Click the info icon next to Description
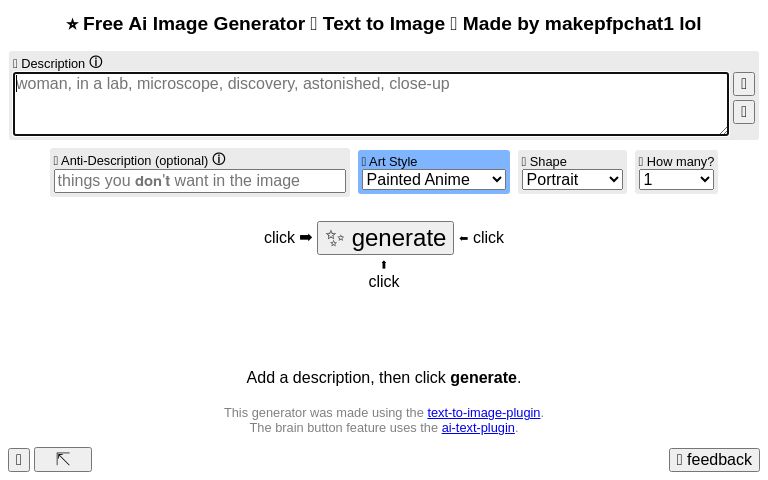The image size is (768, 480). 96,62
